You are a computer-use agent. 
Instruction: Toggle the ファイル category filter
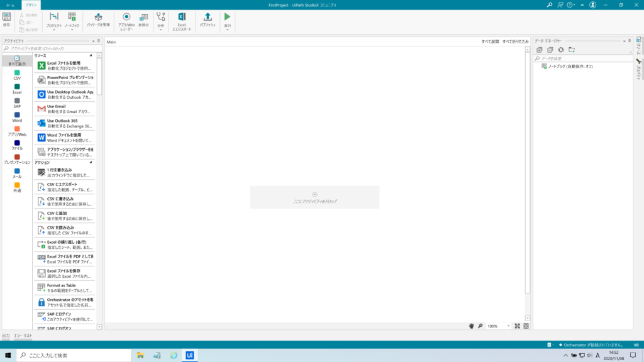(x=17, y=145)
